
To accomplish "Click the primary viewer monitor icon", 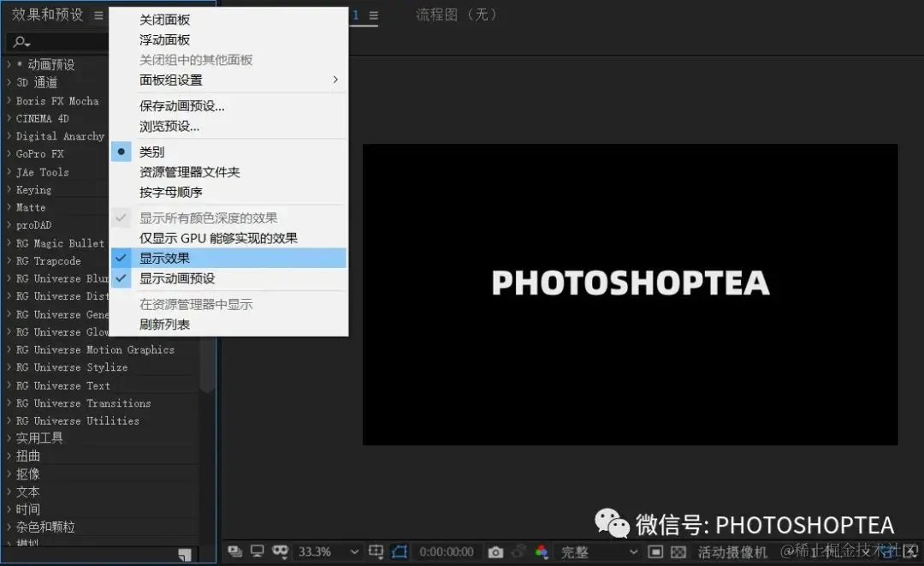I will tap(257, 551).
